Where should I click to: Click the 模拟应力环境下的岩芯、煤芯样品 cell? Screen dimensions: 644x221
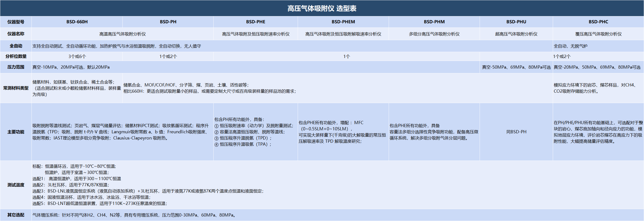(598, 88)
